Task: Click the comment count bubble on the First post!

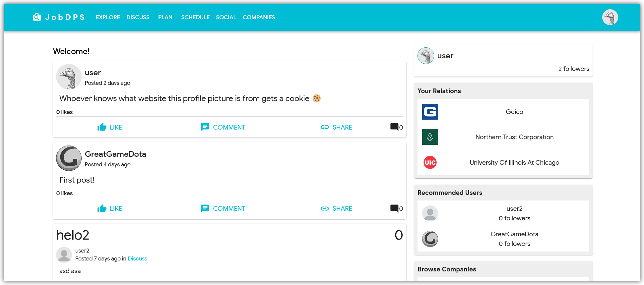Action: (x=394, y=208)
